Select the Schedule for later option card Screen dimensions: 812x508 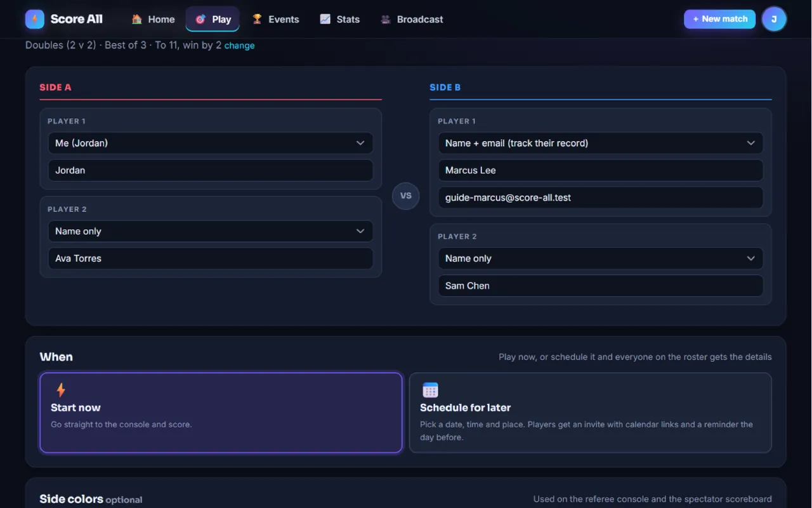pyautogui.click(x=590, y=413)
